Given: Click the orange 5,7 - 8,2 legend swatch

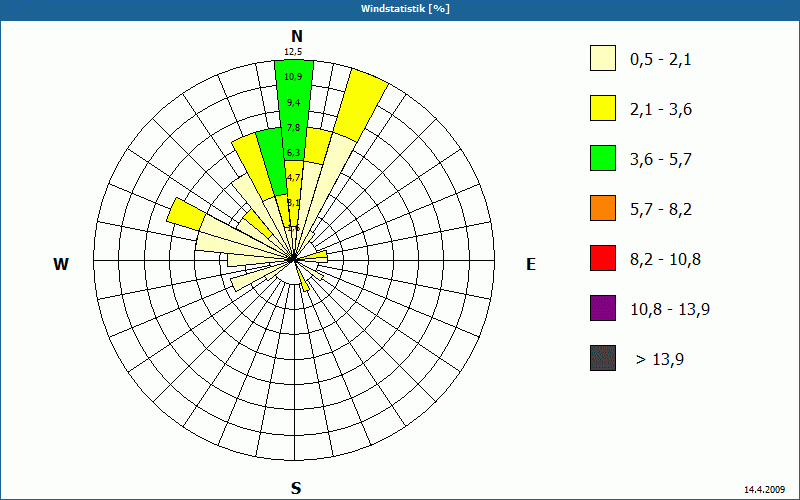Looking at the screenshot, I should click(603, 208).
